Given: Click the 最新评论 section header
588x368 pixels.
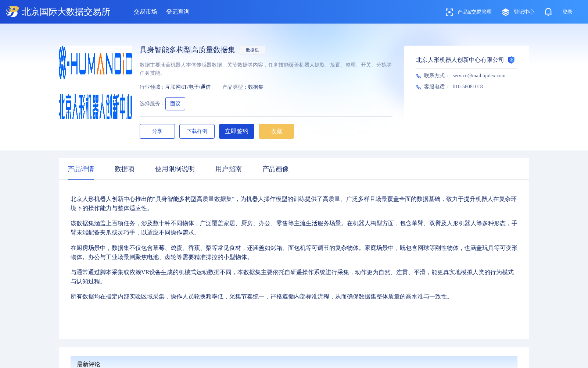Looking at the screenshot, I should coord(89,364).
